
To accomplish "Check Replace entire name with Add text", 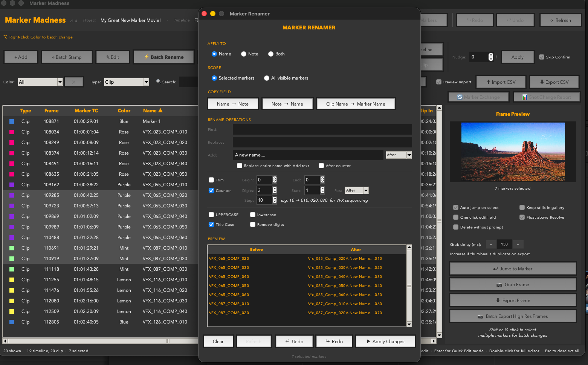I will pyautogui.click(x=240, y=166).
